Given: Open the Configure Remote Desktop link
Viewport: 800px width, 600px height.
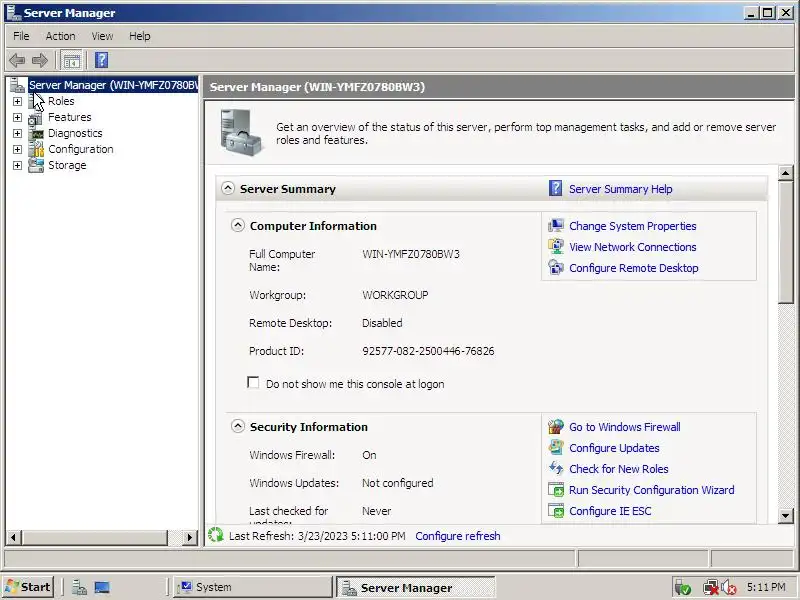Looking at the screenshot, I should tap(634, 268).
